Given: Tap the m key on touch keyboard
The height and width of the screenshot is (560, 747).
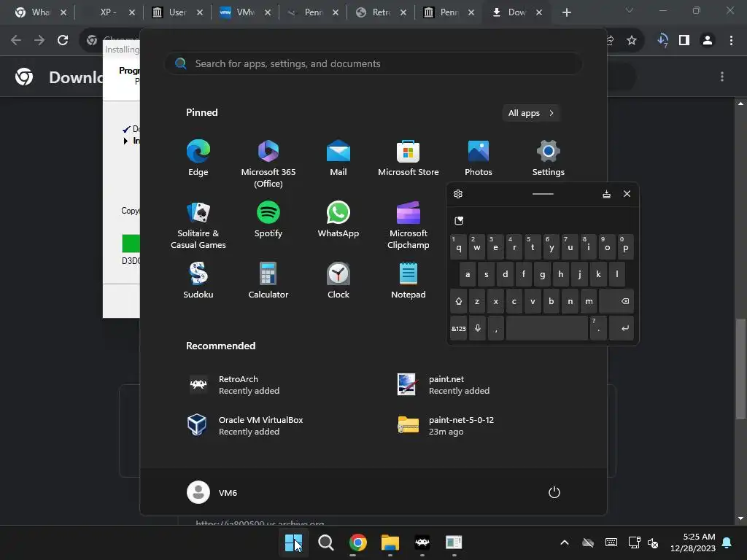Looking at the screenshot, I should 589,301.
